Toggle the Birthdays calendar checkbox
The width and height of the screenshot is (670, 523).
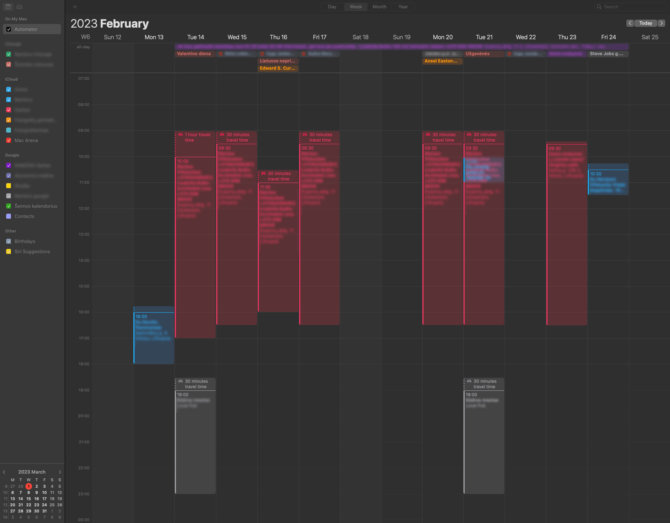9,241
